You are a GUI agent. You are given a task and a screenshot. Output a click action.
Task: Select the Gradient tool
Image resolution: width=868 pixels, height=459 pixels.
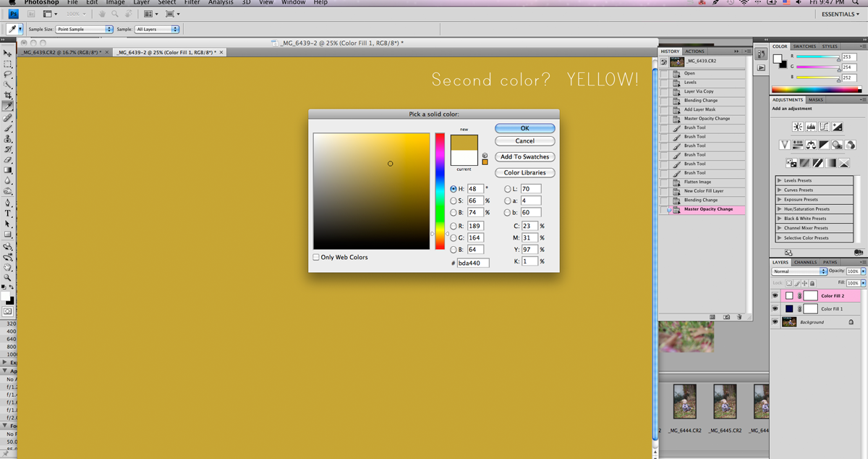click(8, 170)
